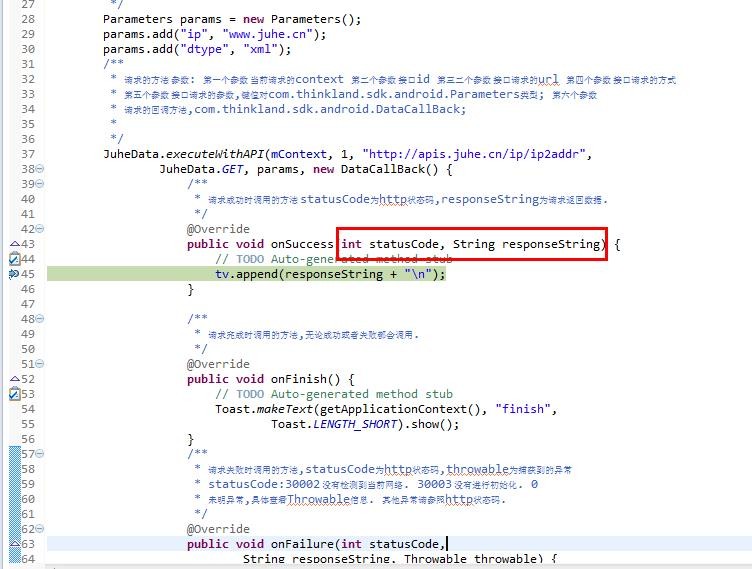Collapse the Javadoc comment starting at line 57
This screenshot has height=569, width=752.
(x=40, y=454)
